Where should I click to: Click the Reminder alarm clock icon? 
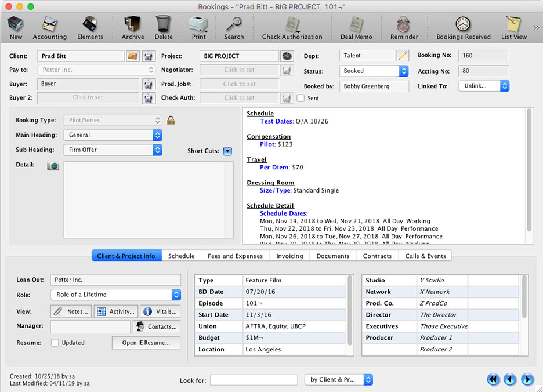404,28
